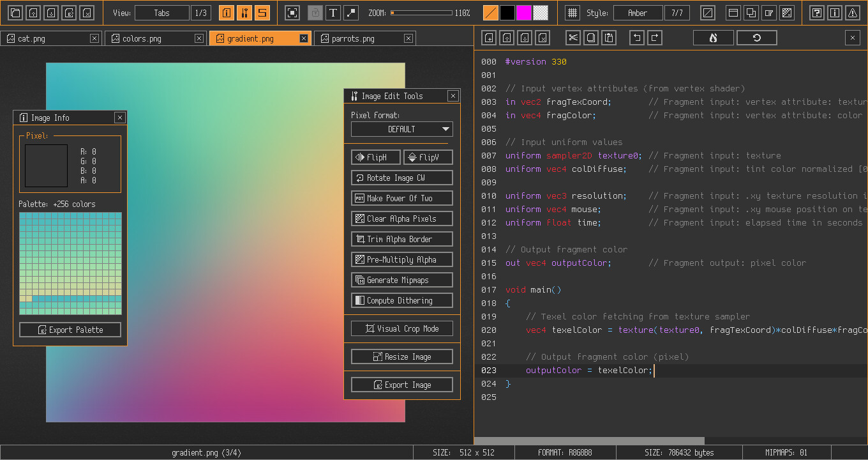
Task: Click the Generate Mipmaps tool
Action: [x=401, y=280]
